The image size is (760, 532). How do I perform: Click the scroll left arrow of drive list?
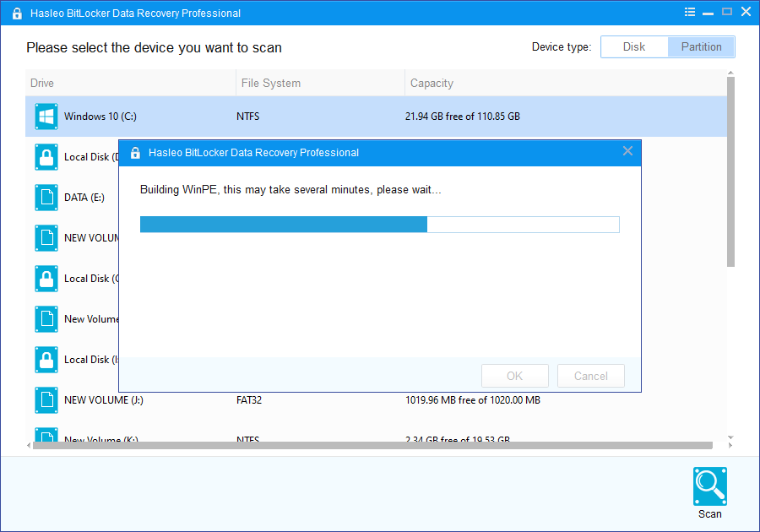click(x=29, y=445)
